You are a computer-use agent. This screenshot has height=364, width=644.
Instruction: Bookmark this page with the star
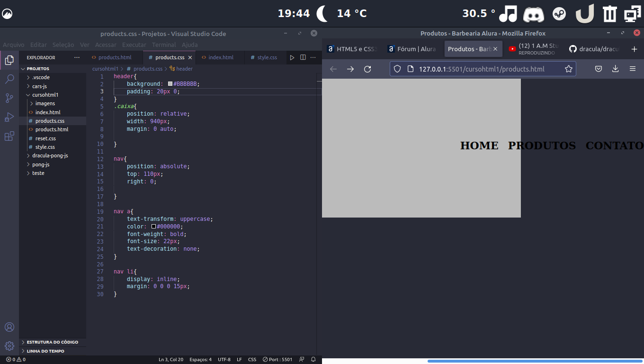[x=569, y=69]
